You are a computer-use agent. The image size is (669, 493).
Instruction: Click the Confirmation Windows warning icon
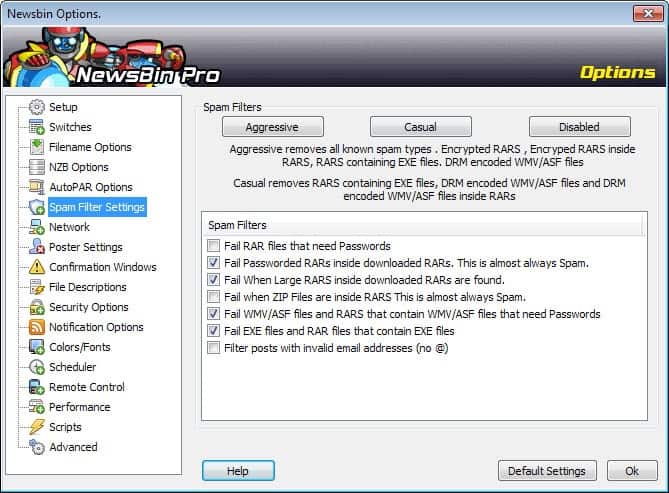[x=37, y=267]
